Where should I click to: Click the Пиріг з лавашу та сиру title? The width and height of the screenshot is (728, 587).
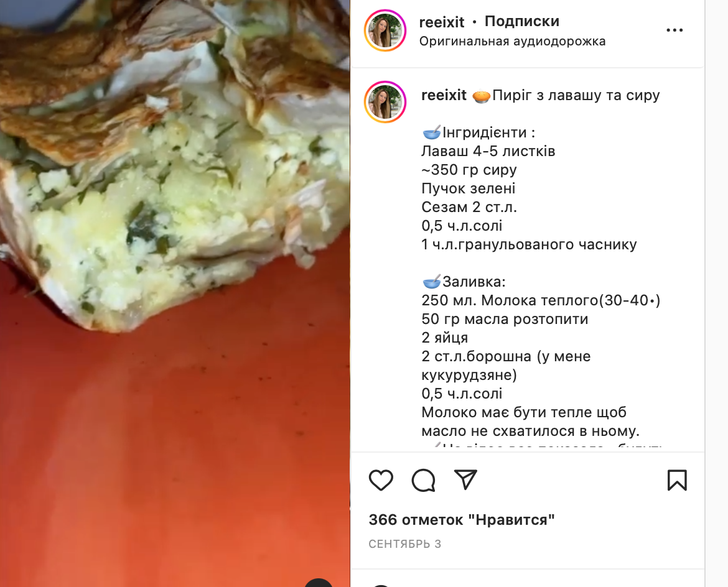(x=576, y=95)
